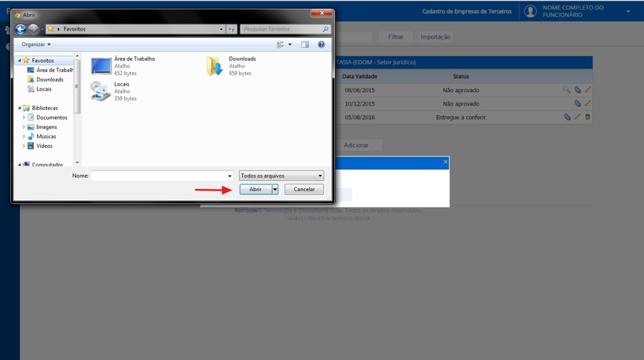644x360 pixels.
Task: Click the Nome file name input field
Action: (162, 176)
